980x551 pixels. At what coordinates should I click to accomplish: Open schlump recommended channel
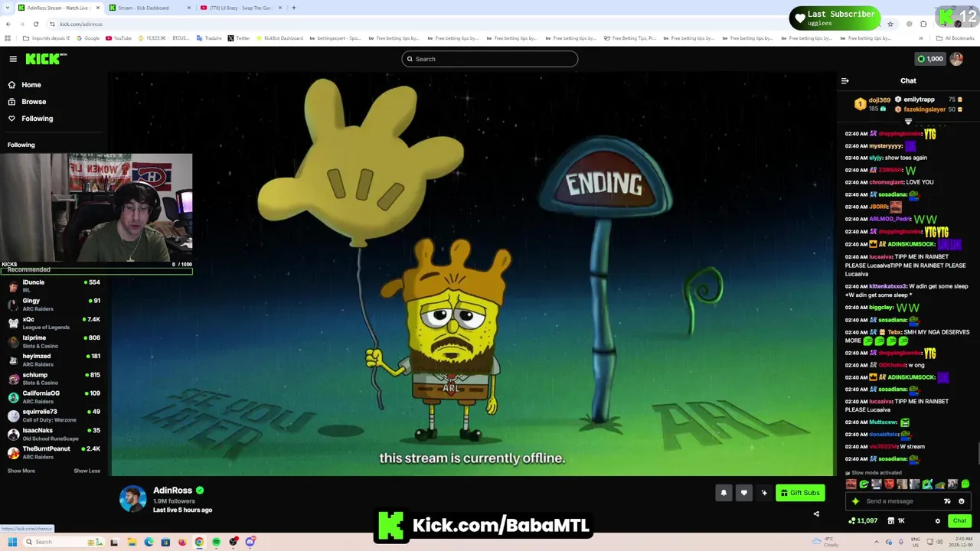[54, 378]
